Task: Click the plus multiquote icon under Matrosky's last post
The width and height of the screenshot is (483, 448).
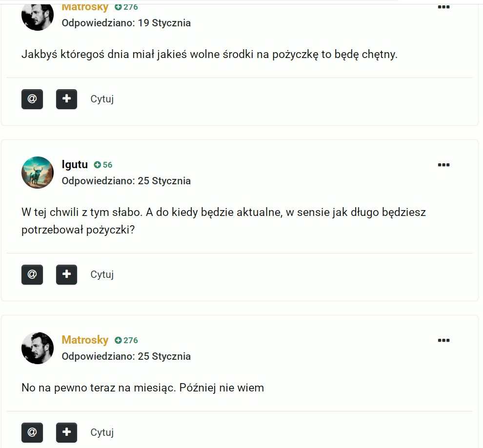Action: pyautogui.click(x=66, y=432)
